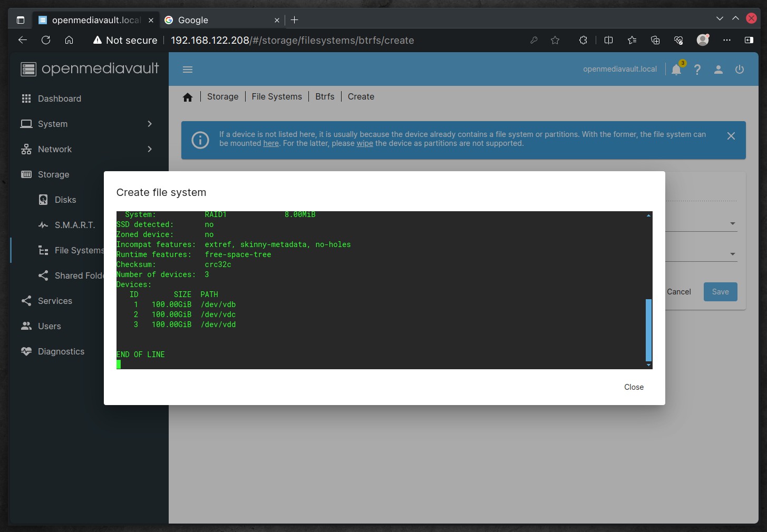767x532 pixels.
Task: Open Shared Folders page
Action: click(x=71, y=275)
